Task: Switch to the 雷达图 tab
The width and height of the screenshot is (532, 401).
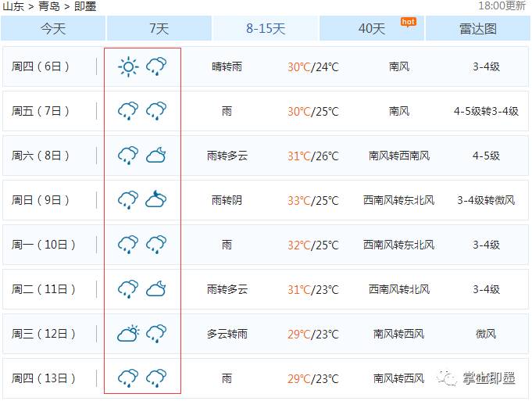Action: [x=477, y=29]
